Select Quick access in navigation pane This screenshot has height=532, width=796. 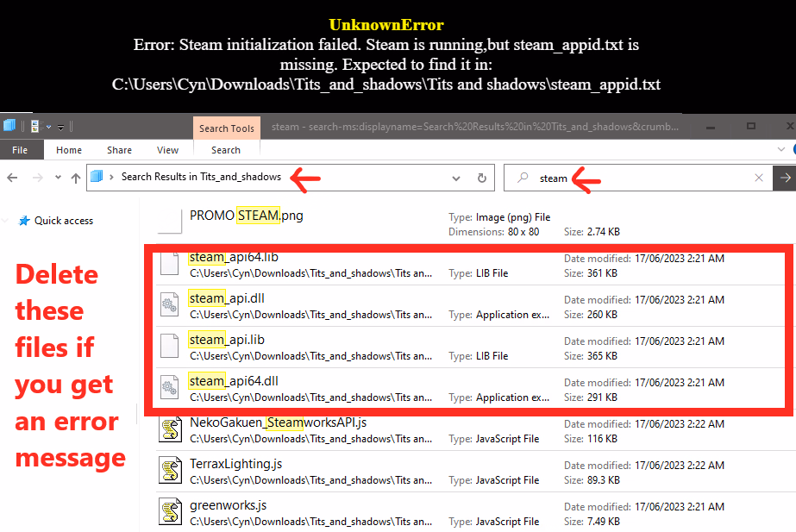tap(64, 221)
